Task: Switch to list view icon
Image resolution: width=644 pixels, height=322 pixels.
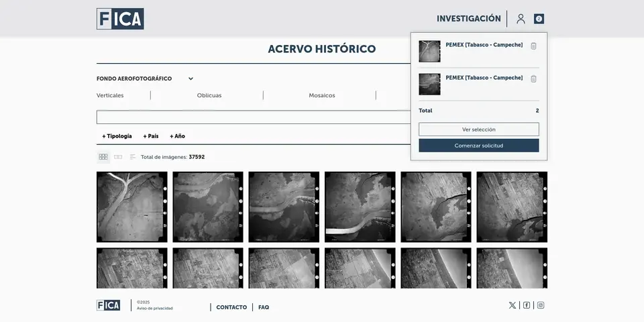Action: point(133,157)
